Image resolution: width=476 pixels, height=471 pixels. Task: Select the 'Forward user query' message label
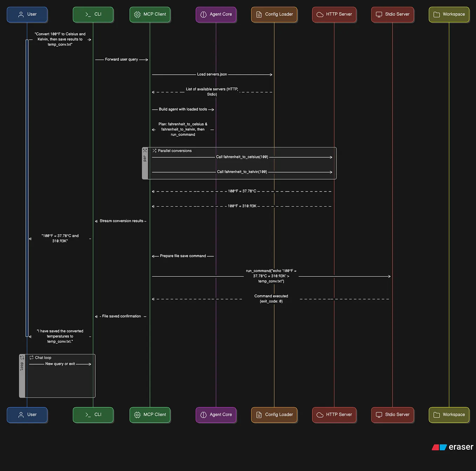click(x=122, y=59)
